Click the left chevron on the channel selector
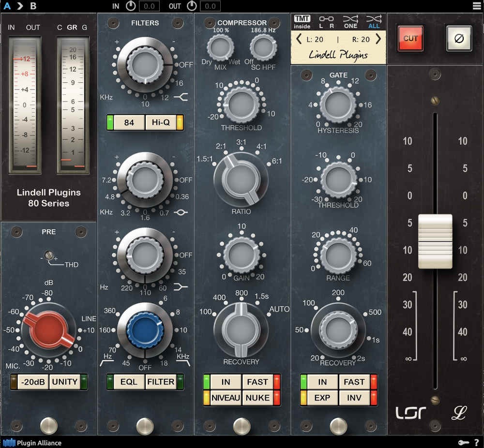The width and height of the screenshot is (484, 448). [x=298, y=38]
